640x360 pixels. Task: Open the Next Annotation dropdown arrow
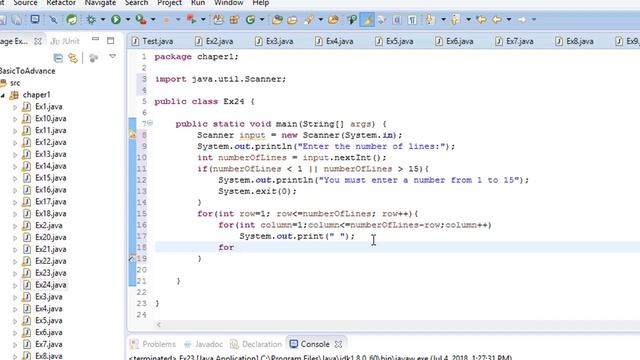click(x=443, y=19)
